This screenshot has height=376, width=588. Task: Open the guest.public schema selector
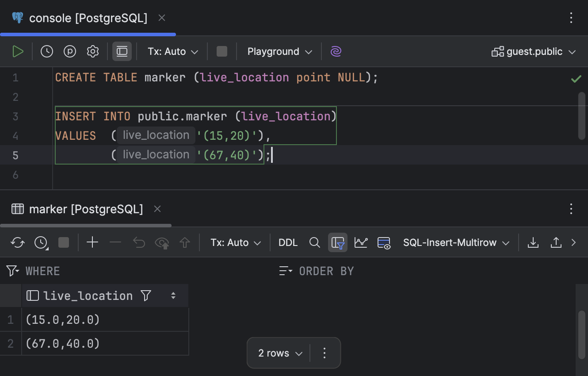(x=534, y=52)
